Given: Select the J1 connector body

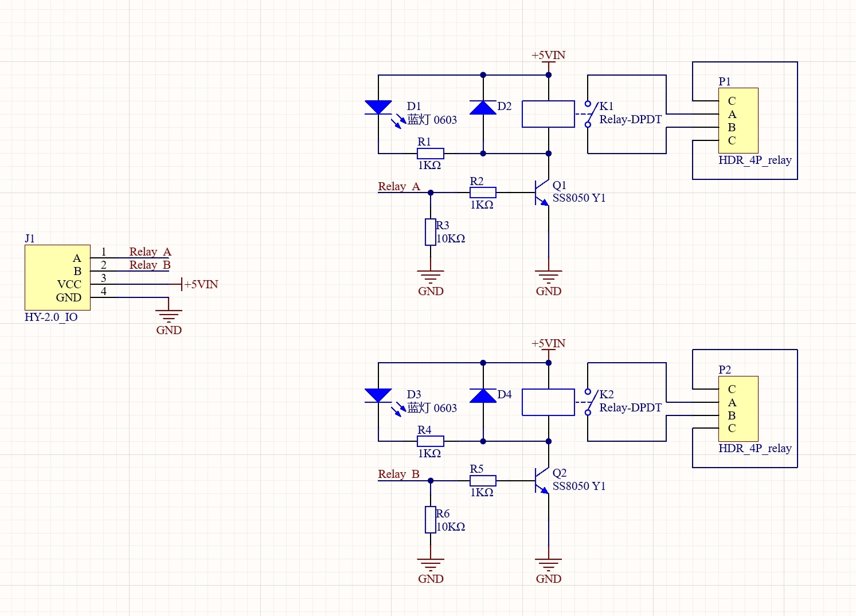Looking at the screenshot, I should 57,278.
